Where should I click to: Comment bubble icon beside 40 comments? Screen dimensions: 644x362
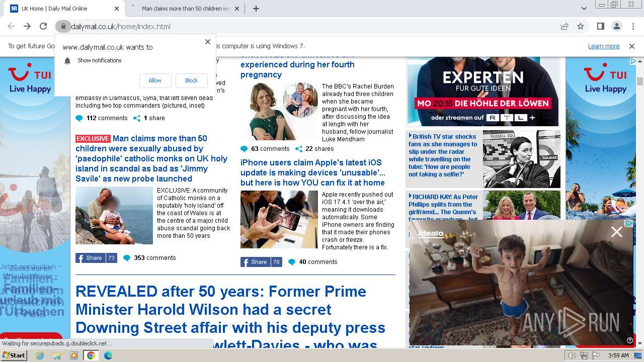(292, 262)
